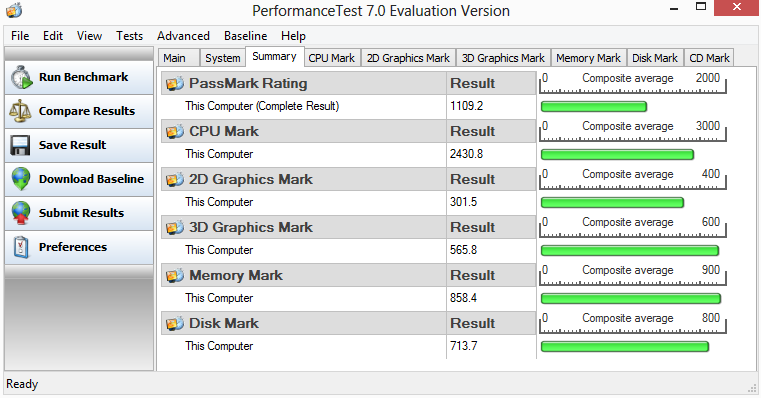Click the Submit Results globe arrow icon
Screen dimensions: 761x398
click(x=21, y=213)
